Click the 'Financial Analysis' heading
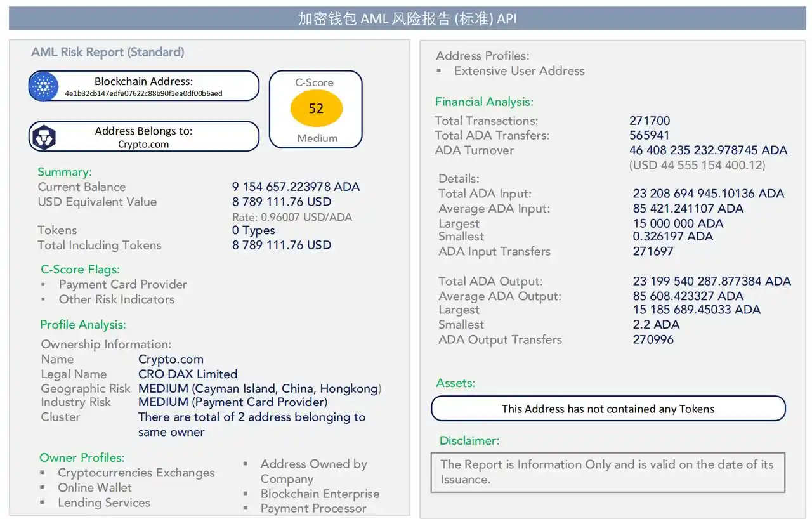This screenshot has width=812, height=519. tap(484, 102)
